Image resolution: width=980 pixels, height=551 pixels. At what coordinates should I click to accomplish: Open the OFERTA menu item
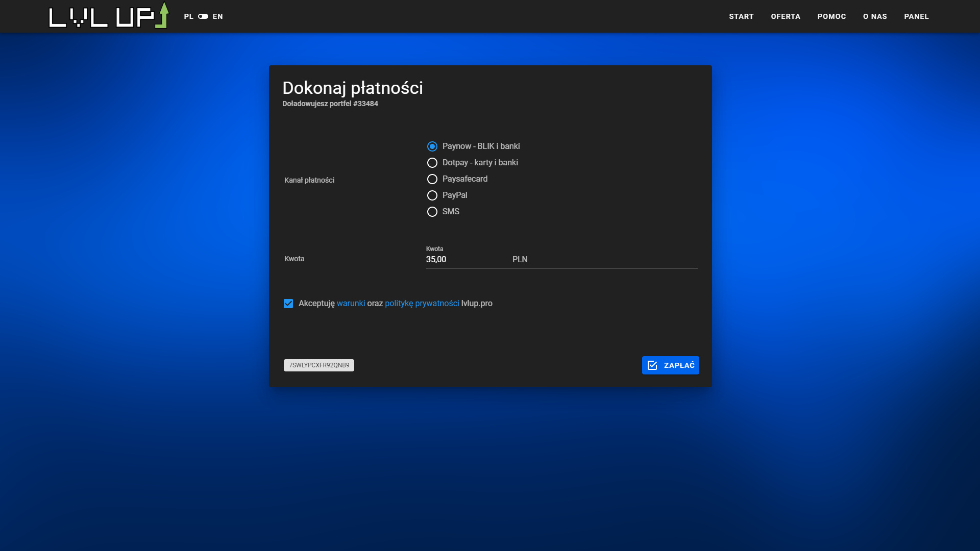coord(786,16)
